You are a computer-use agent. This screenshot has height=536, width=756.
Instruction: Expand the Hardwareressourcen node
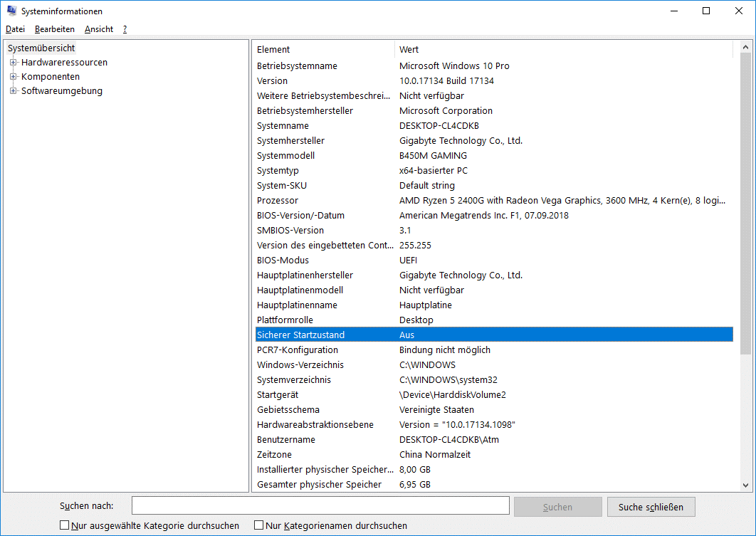point(13,62)
